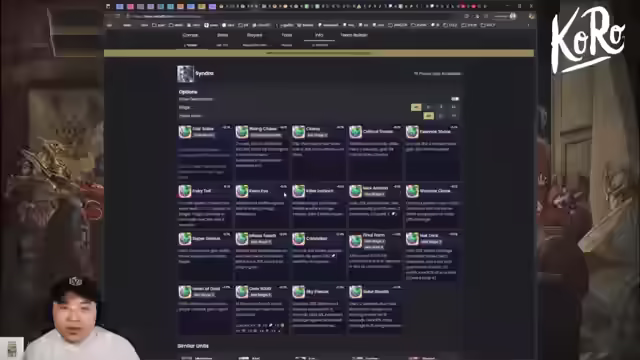Click the Essence Share power-up icon
The image size is (640, 360).
412,132
